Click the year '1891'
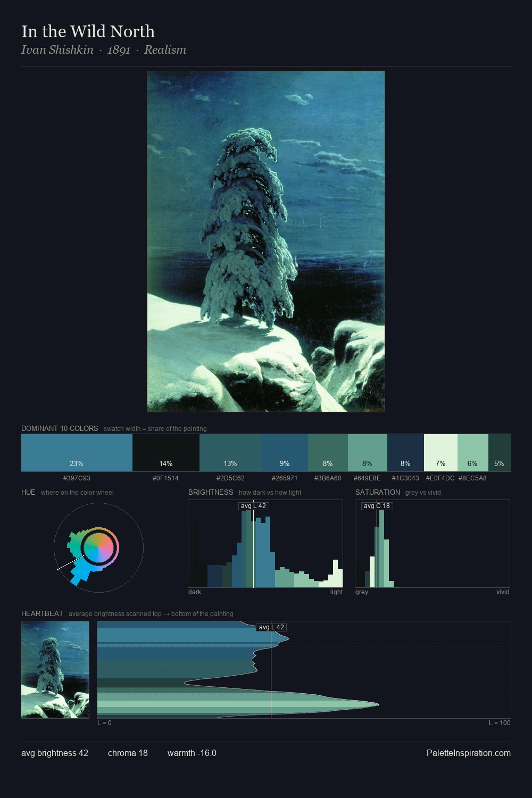 point(119,50)
